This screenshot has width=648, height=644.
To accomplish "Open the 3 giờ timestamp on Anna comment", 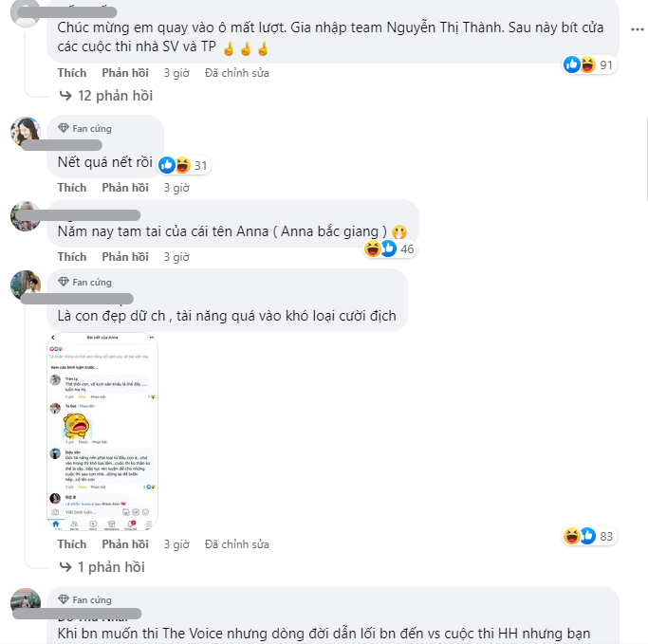I will coord(176,257).
